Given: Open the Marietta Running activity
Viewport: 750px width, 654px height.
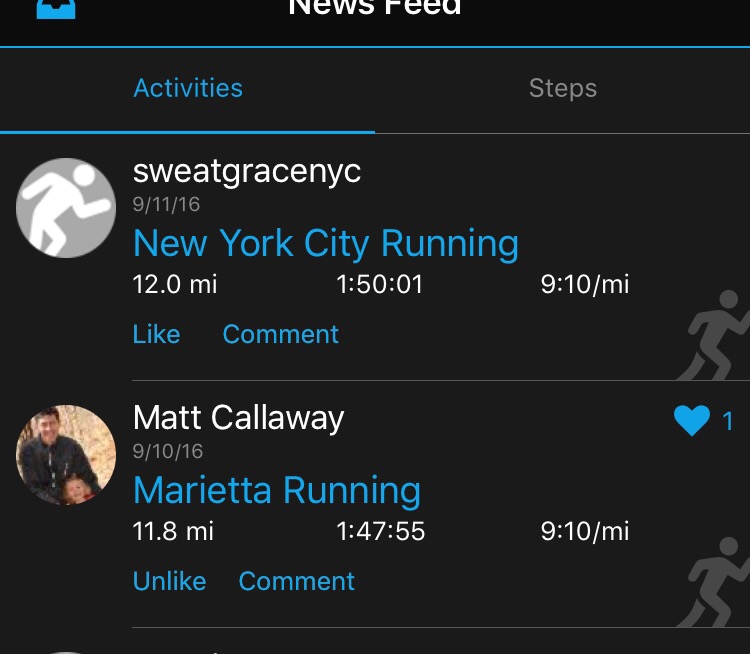Looking at the screenshot, I should click(x=276, y=491).
